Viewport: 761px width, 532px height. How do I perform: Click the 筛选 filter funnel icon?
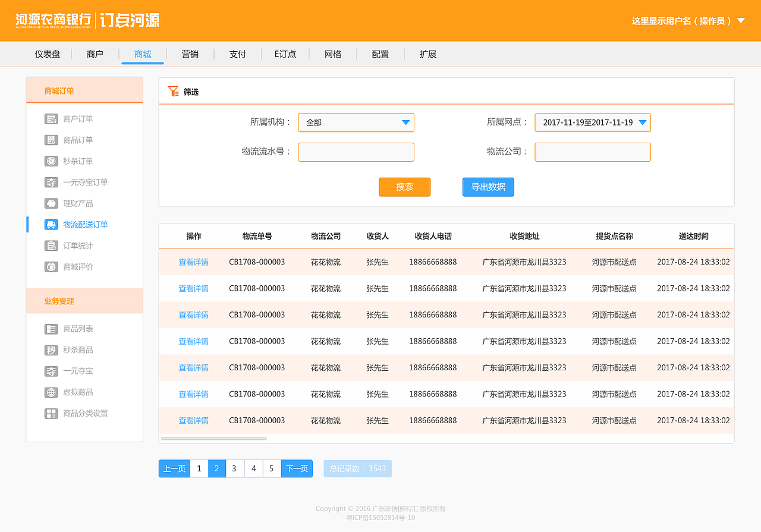pos(173,92)
